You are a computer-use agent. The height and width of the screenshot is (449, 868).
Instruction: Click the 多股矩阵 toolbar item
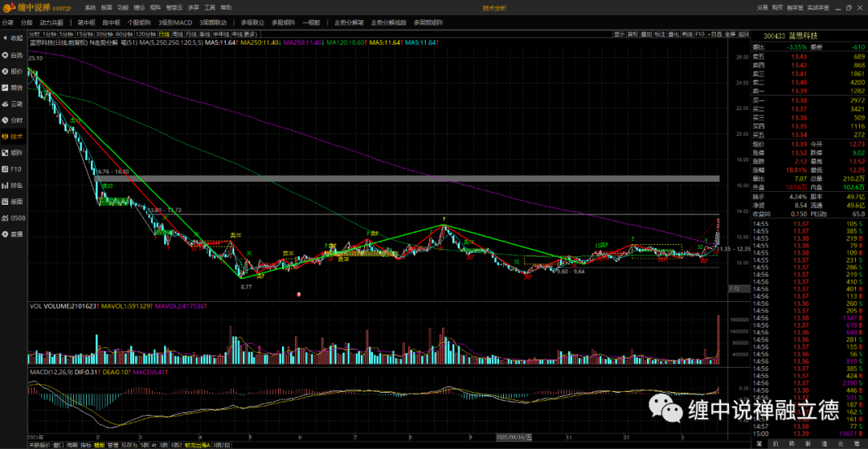click(x=284, y=22)
